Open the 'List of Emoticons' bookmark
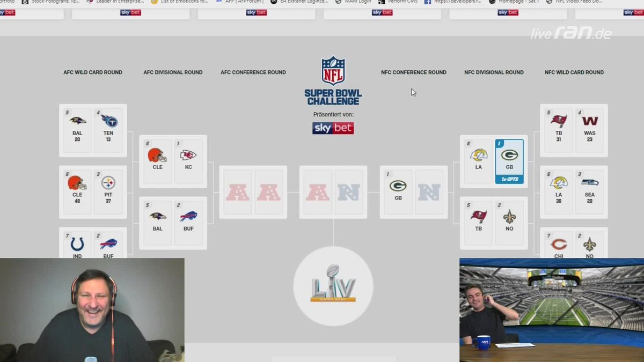The height and width of the screenshot is (362, 644). click(x=180, y=2)
